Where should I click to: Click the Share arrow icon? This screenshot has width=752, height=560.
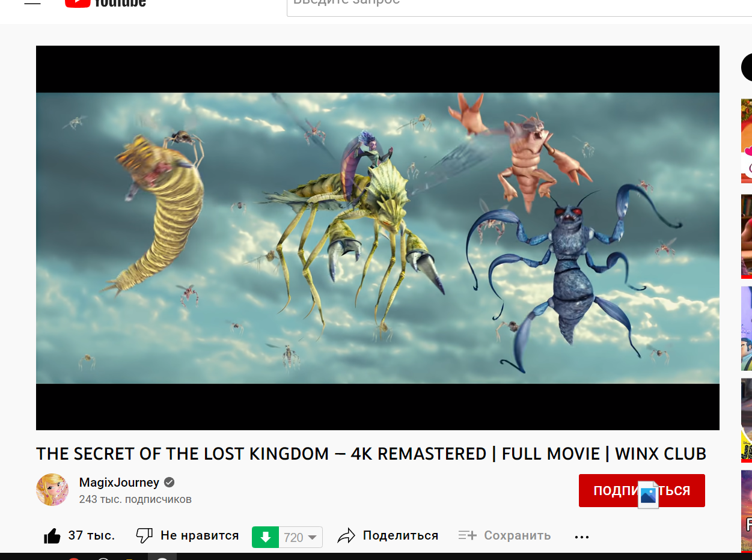click(x=346, y=536)
